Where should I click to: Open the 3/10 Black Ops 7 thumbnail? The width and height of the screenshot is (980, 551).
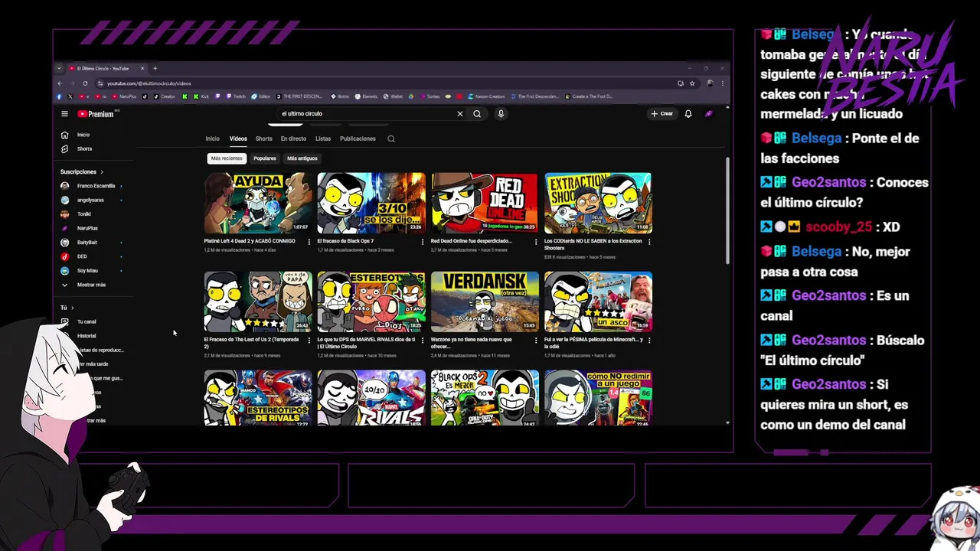click(371, 203)
